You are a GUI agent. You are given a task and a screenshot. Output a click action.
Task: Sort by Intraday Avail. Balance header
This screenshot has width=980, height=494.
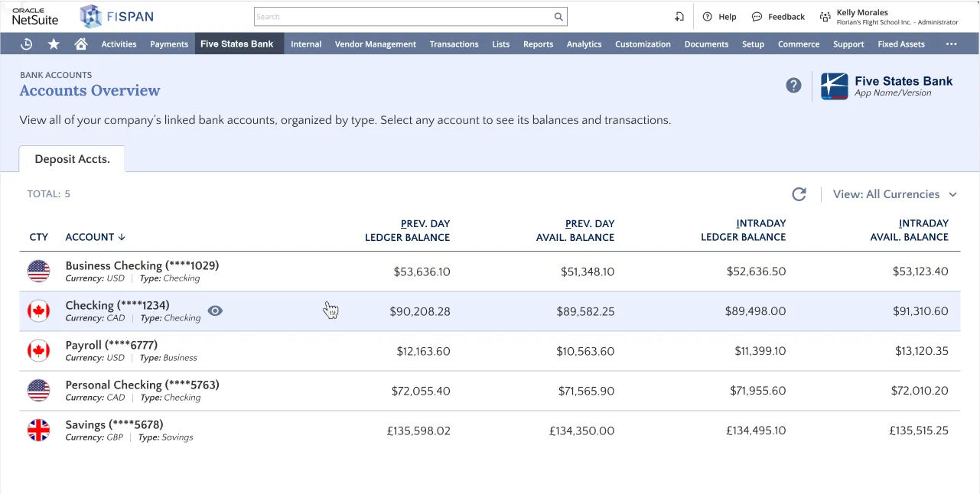tap(909, 230)
